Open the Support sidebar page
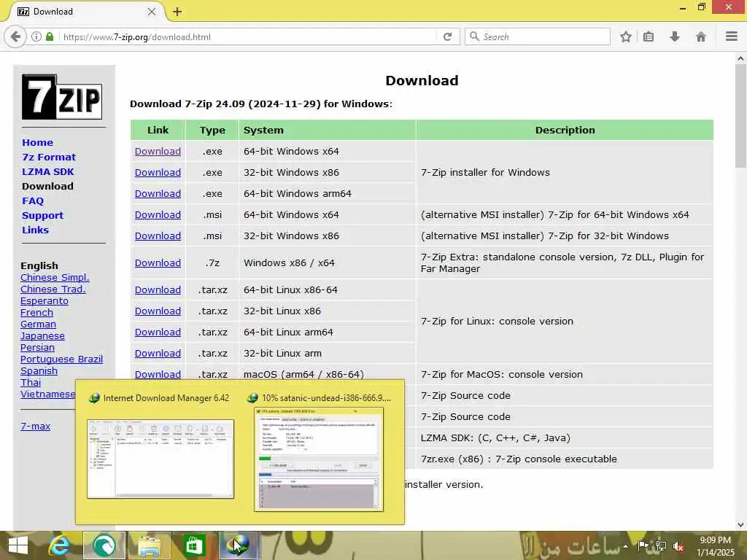 coord(43,215)
